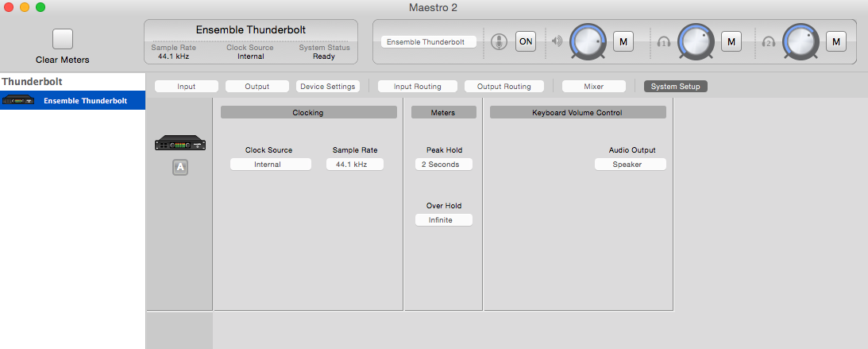Click the Ensemble rack unit thumbnail
This screenshot has width=868, height=349.
[180, 143]
